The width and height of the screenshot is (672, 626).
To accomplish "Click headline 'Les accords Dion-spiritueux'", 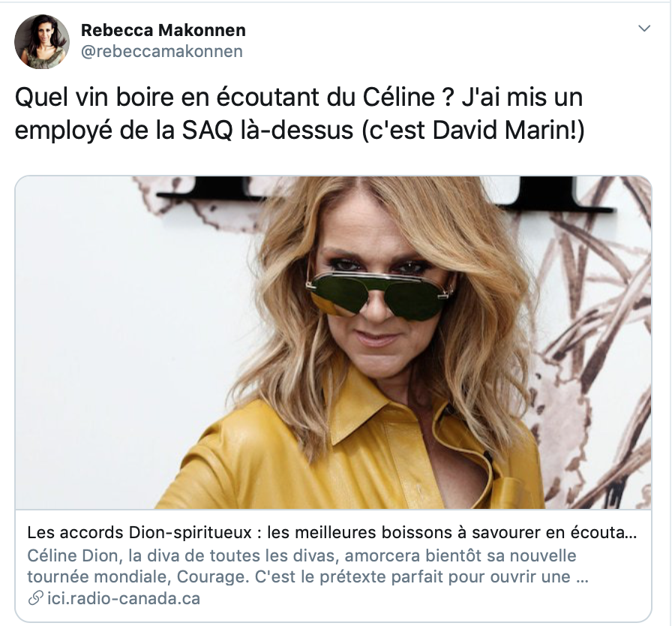I will tap(139, 532).
